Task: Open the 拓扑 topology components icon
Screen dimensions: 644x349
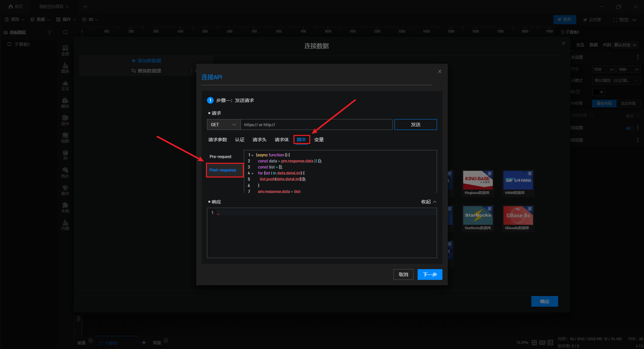Action: click(65, 172)
